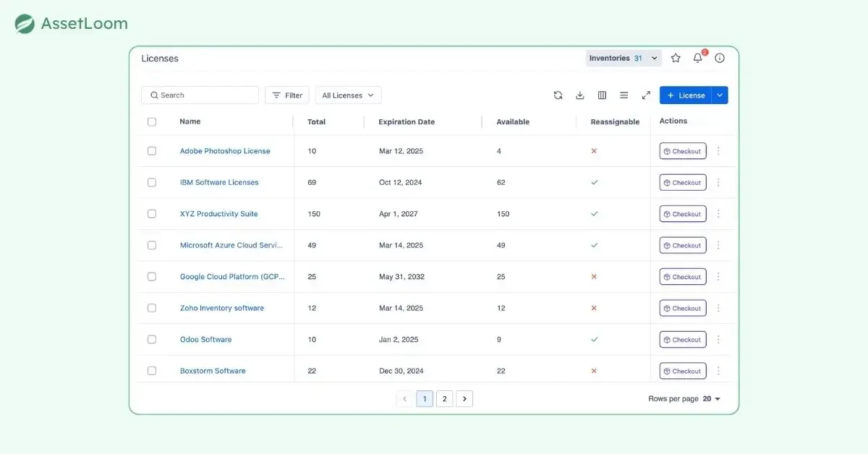Sort by Expiration Date column header

[407, 122]
